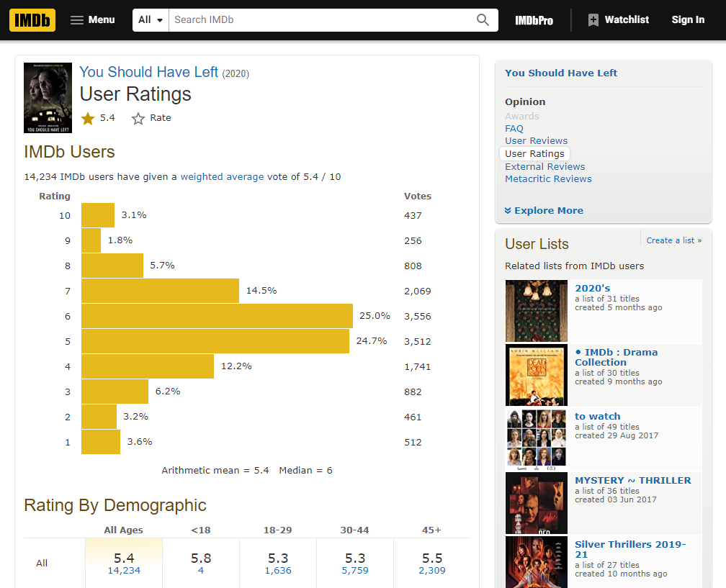Click the 14,234 All Ages vote count
726x588 pixels.
[124, 571]
